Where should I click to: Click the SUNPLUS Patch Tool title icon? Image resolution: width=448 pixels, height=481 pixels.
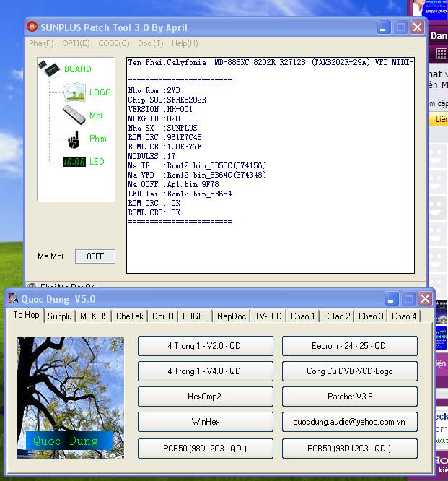pyautogui.click(x=32, y=27)
